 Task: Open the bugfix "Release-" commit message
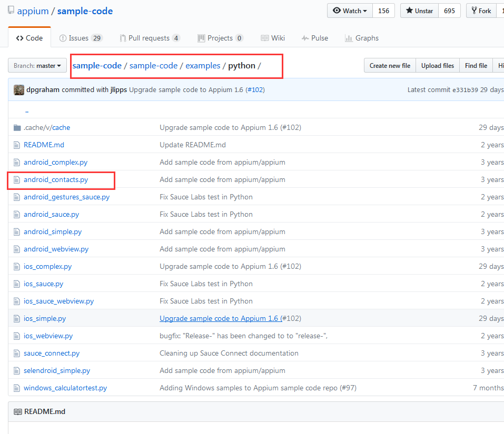[244, 336]
